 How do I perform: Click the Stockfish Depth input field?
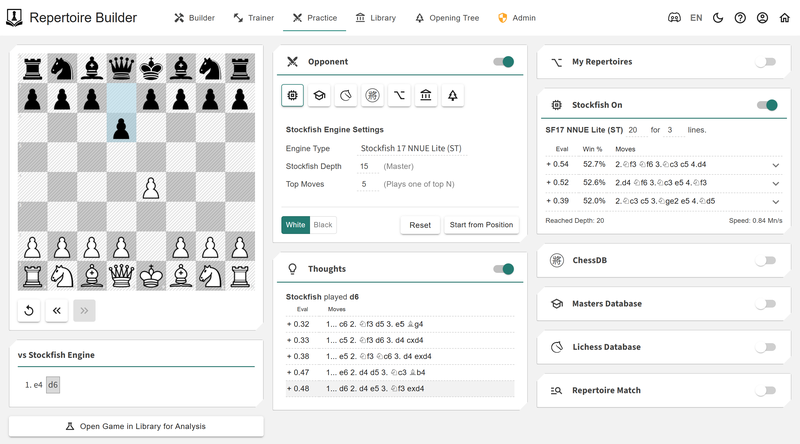365,166
